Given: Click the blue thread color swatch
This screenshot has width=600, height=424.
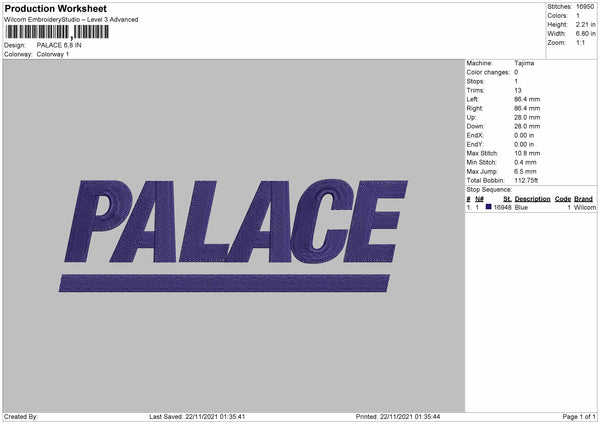Looking at the screenshot, I should (x=489, y=207).
